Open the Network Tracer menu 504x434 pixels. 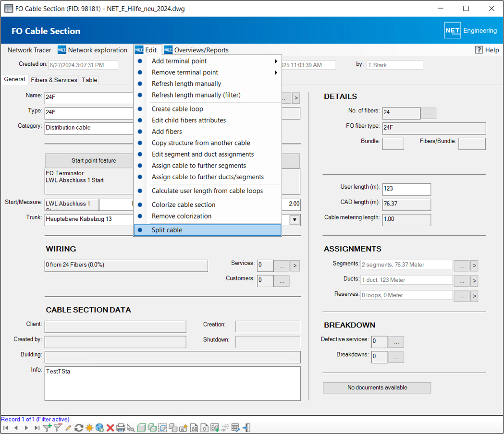29,50
